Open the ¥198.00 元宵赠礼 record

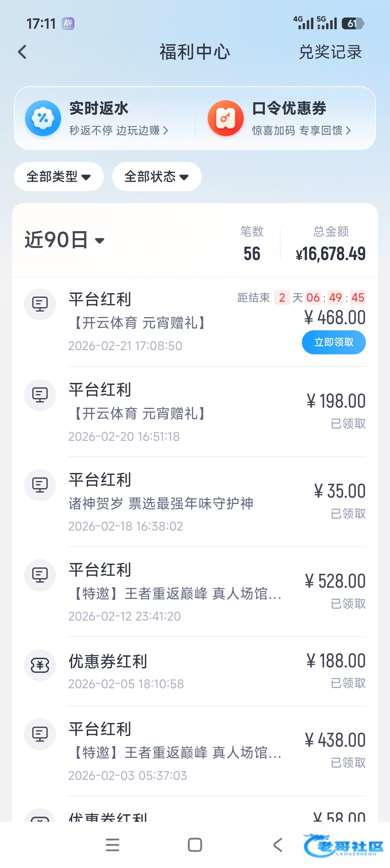coord(215,412)
